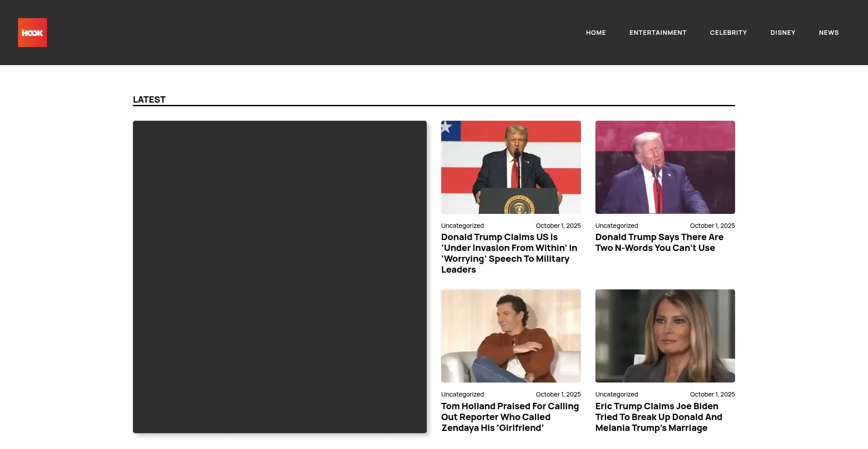Read 'Donald Trump Claims US Is Under Invasion' headline
Viewport: 868px width, 449px height.
click(x=509, y=253)
